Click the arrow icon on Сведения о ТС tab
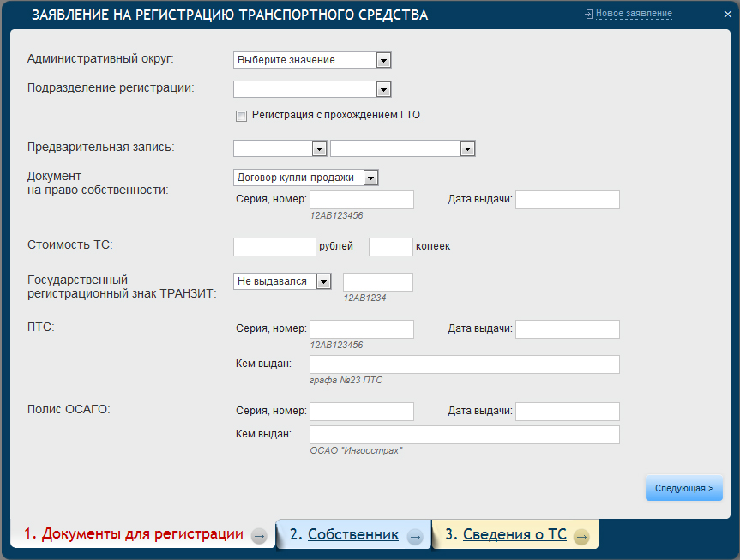The image size is (740, 560). pos(581,536)
